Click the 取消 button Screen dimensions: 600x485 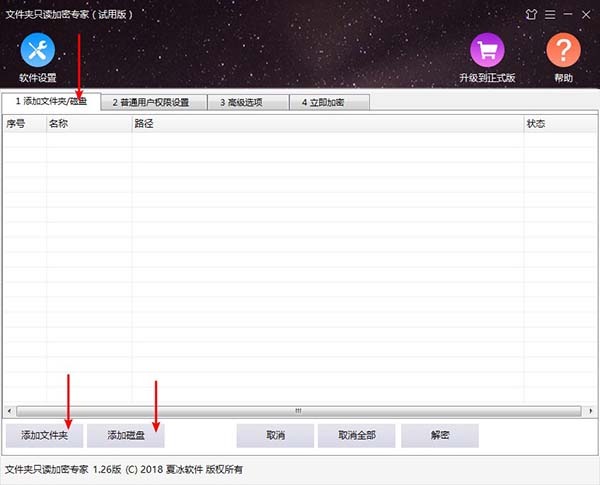click(x=275, y=436)
